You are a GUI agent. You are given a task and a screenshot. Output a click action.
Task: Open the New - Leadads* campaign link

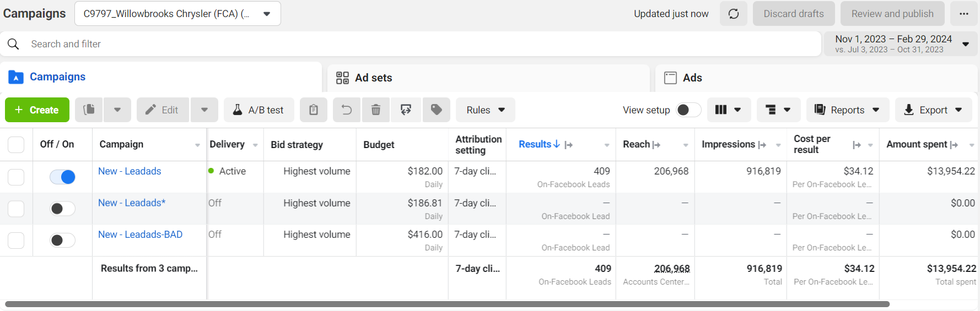click(132, 203)
